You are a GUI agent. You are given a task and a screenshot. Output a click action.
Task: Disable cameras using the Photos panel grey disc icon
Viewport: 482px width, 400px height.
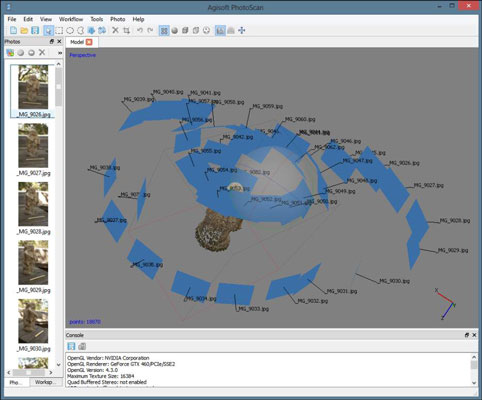pyautogui.click(x=31, y=52)
